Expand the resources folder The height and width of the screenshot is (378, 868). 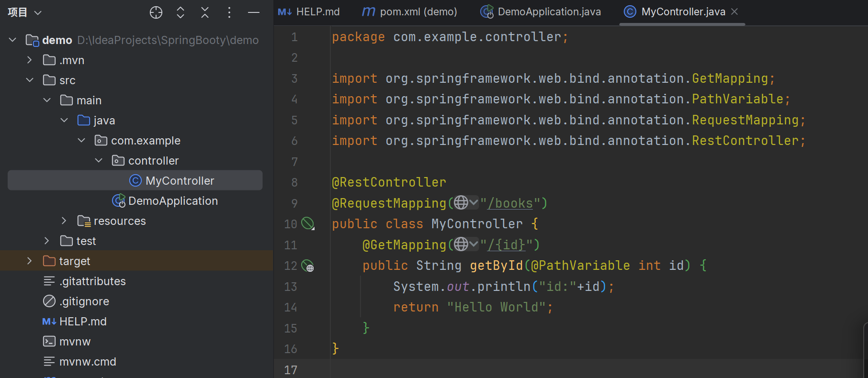[64, 221]
